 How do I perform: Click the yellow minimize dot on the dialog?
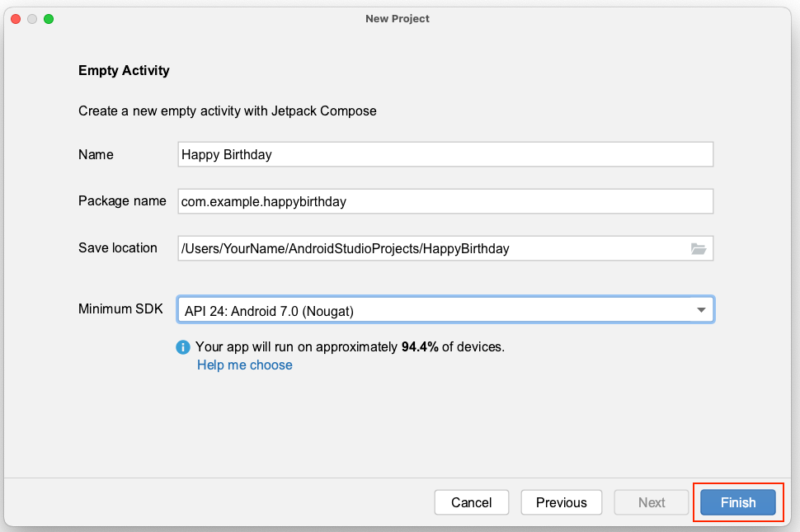[31, 17]
